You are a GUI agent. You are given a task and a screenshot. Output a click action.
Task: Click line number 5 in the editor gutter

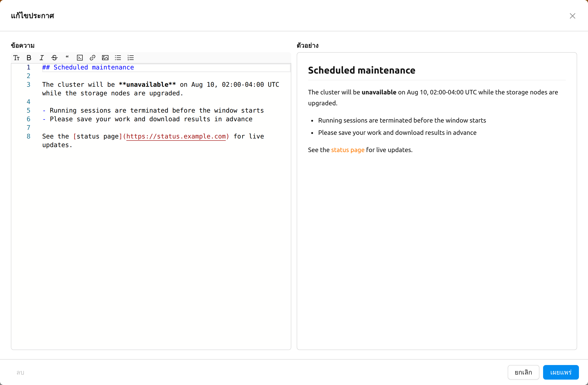pyautogui.click(x=28, y=111)
